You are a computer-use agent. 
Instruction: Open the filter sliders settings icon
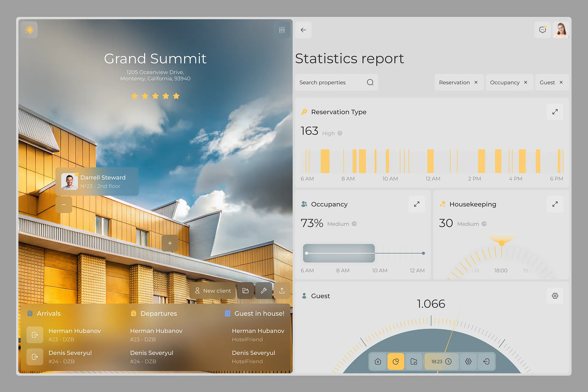click(x=282, y=30)
